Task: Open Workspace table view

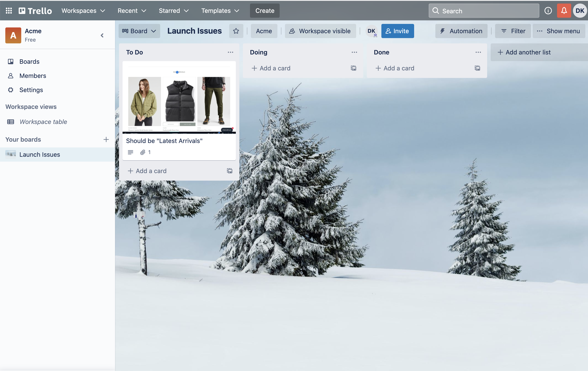Action: 43,122
